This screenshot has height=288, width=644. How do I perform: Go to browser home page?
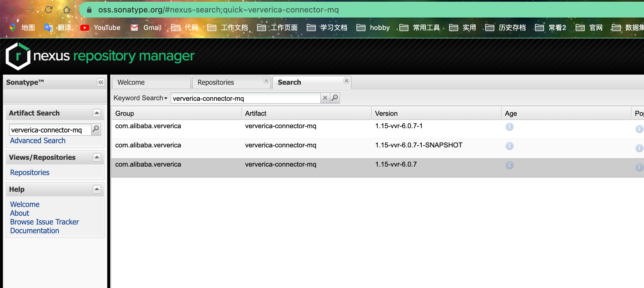point(67,10)
